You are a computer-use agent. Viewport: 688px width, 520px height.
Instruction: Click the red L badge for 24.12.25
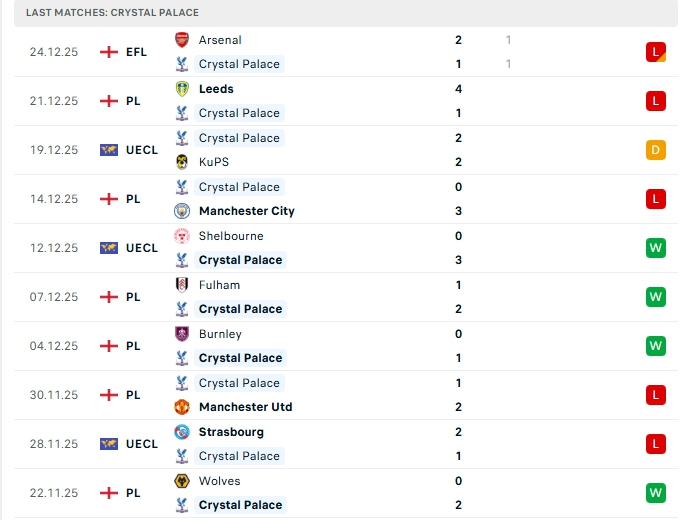tap(655, 52)
